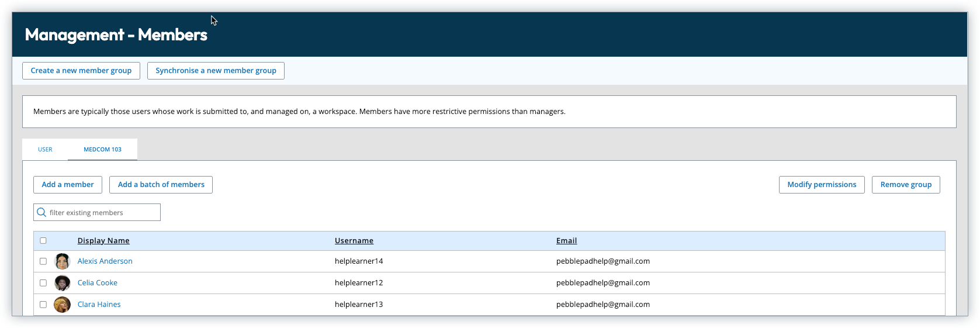
Task: Click Add a batch of members
Action: pyautogui.click(x=161, y=185)
